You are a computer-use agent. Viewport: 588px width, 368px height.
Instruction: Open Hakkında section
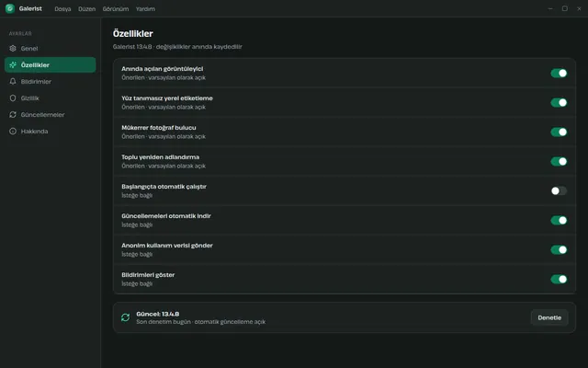[51, 131]
